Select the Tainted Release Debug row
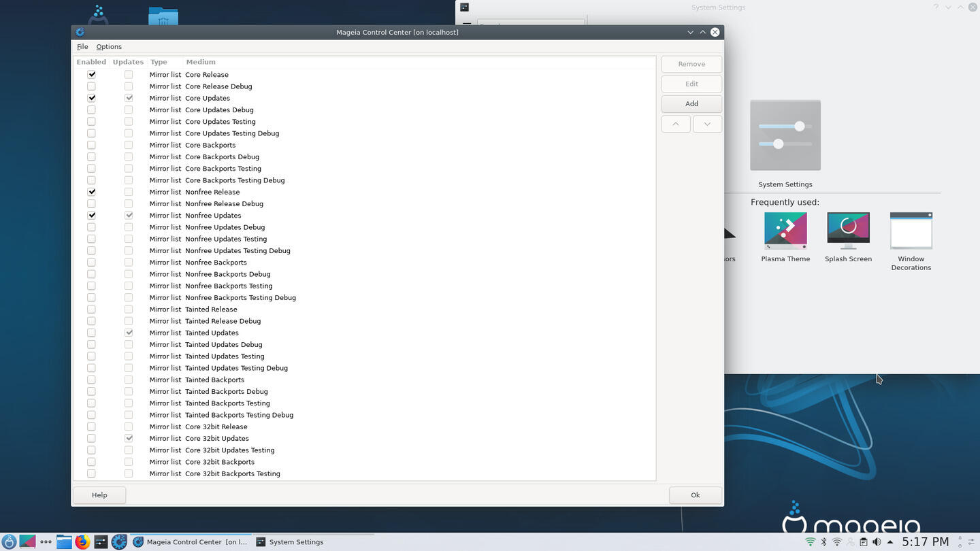The image size is (980, 551). click(x=364, y=321)
